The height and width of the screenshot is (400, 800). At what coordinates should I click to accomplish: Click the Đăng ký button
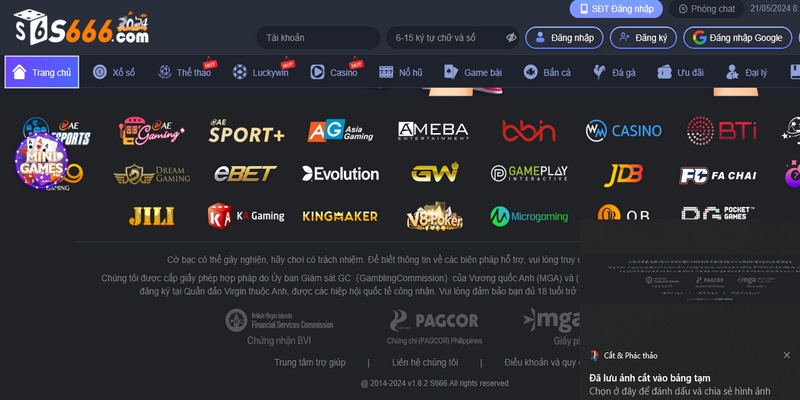point(643,38)
